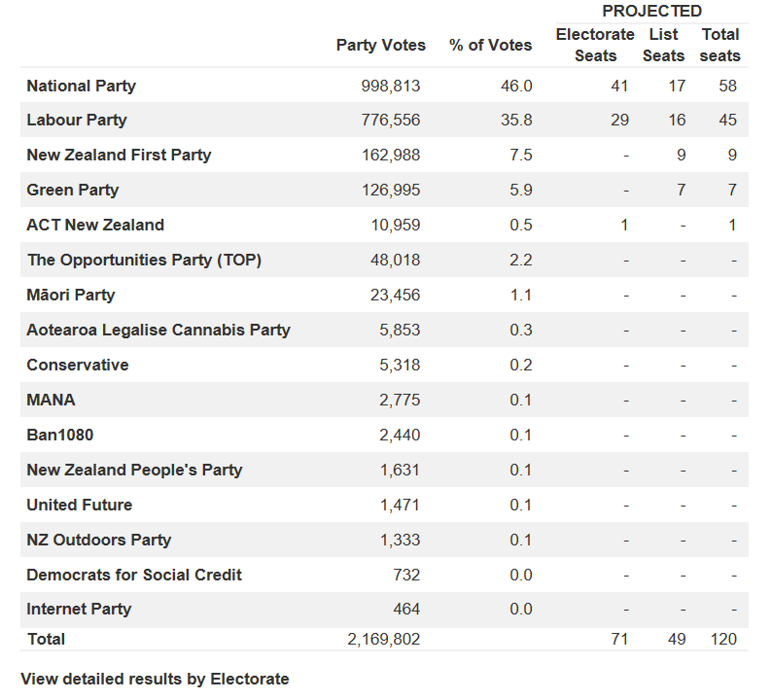Open View detailed results by Electorate link

155,679
